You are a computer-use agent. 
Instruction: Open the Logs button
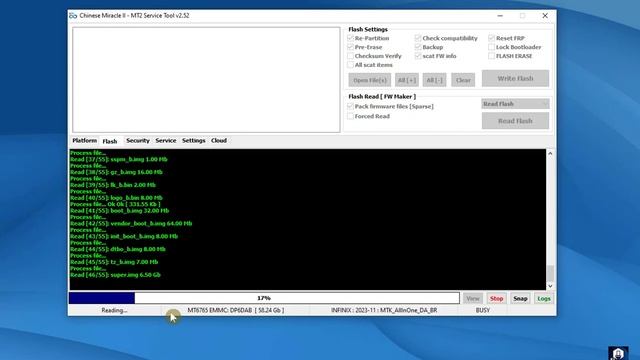(544, 298)
